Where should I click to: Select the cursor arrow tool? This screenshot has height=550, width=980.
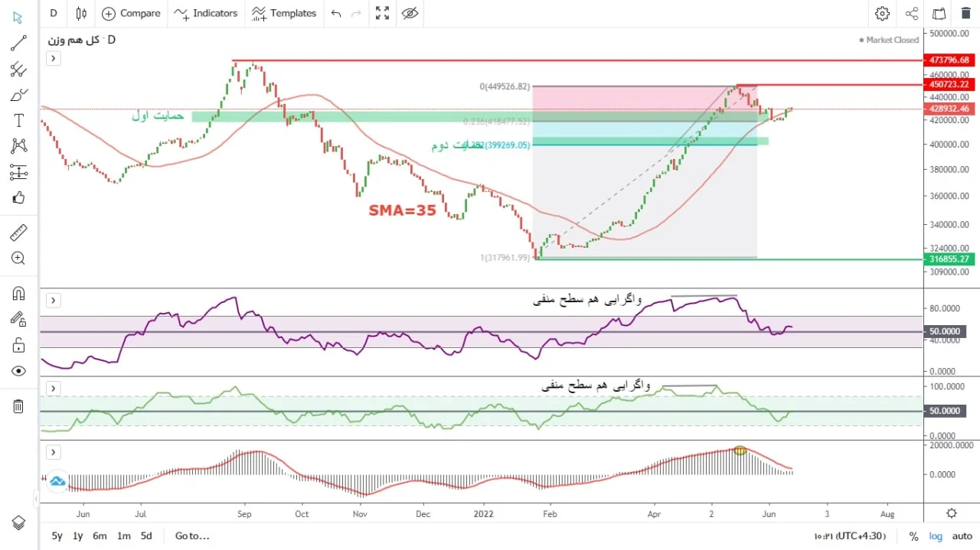18,18
